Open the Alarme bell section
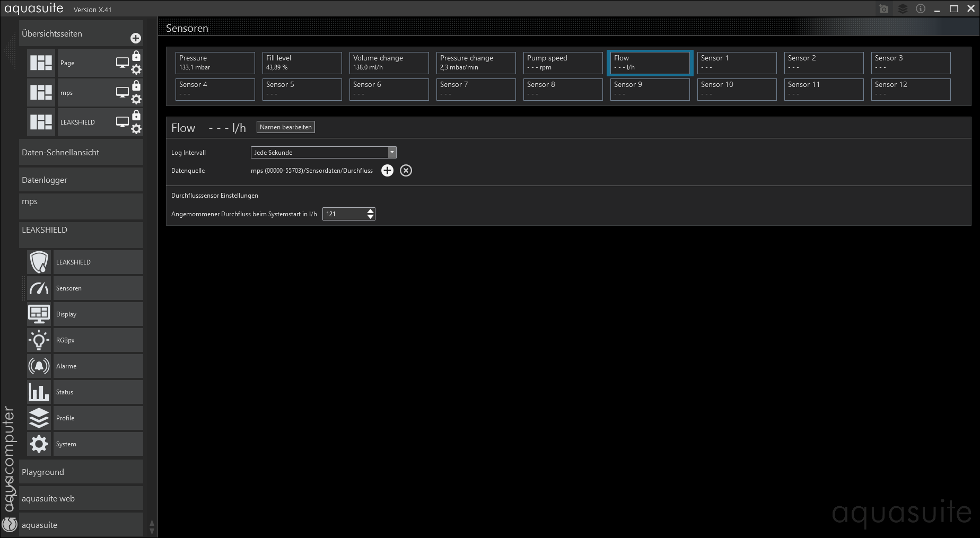980x538 pixels. (x=39, y=366)
